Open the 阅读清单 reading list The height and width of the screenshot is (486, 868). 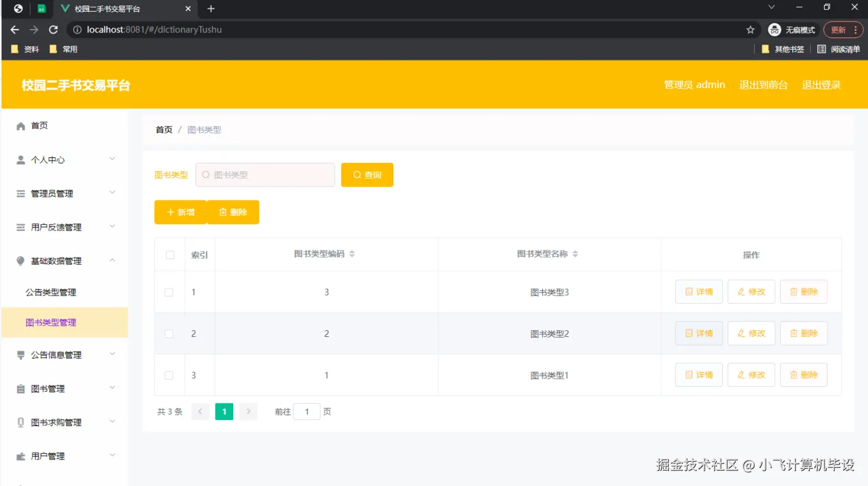click(839, 49)
